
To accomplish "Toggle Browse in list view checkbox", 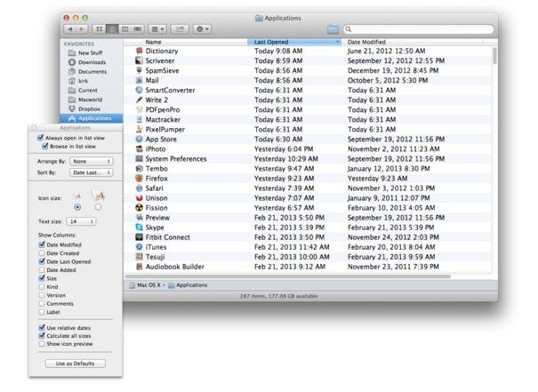I will point(45,147).
